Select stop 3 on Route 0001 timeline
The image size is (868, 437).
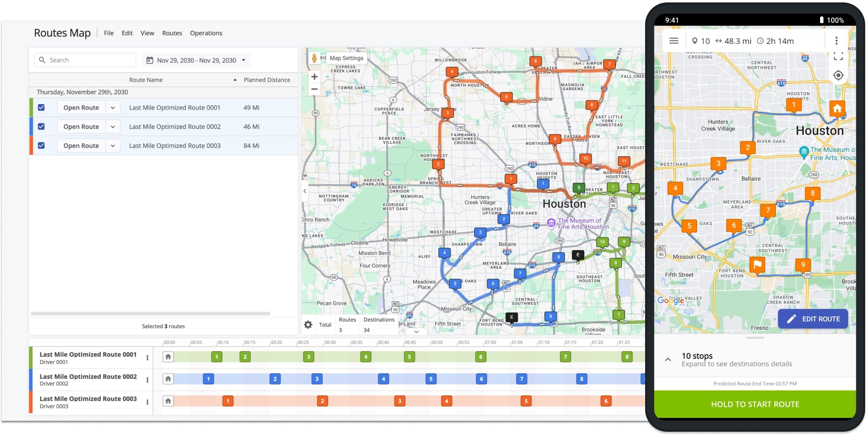[309, 357]
